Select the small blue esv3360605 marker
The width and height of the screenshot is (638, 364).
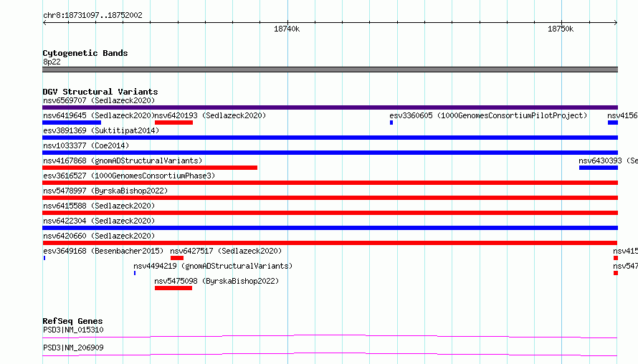tap(391, 123)
